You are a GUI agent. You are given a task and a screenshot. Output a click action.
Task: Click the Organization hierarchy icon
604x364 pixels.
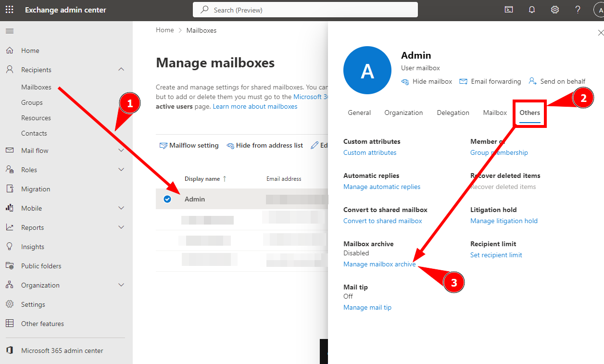point(10,285)
